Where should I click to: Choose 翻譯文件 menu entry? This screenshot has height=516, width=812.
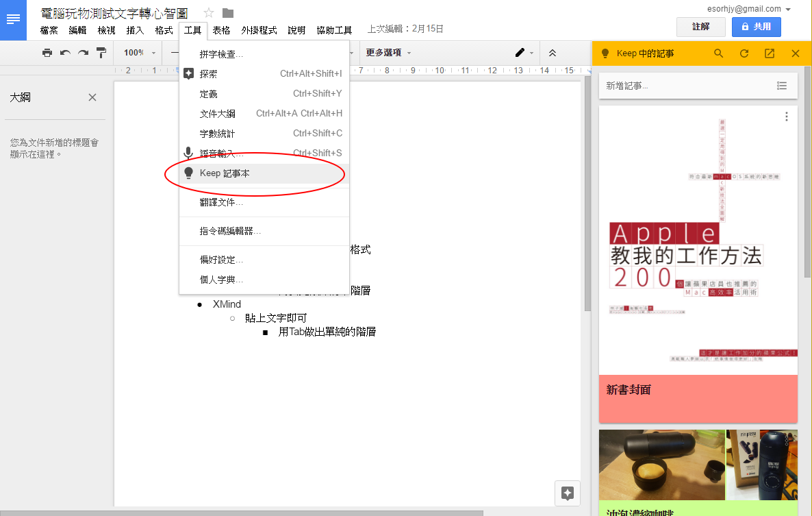pyautogui.click(x=264, y=203)
